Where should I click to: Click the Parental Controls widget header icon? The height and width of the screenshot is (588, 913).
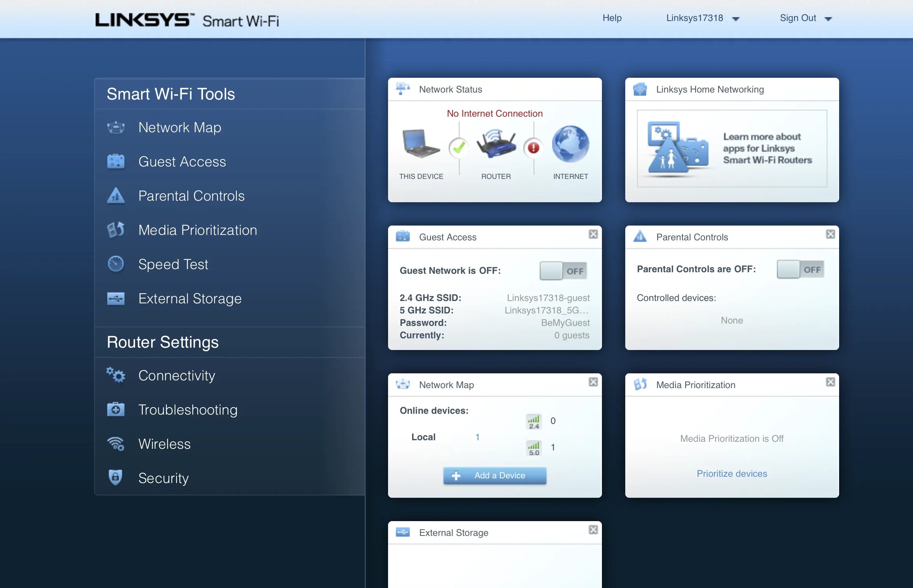[x=640, y=236]
